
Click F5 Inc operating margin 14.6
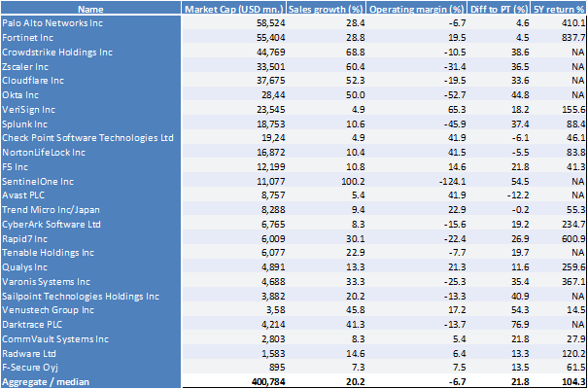point(457,167)
